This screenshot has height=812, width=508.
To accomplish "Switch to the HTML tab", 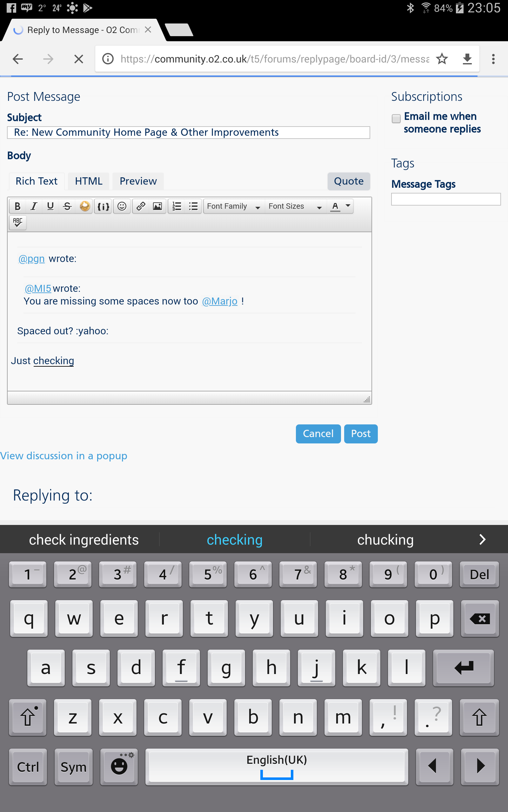I will (89, 181).
